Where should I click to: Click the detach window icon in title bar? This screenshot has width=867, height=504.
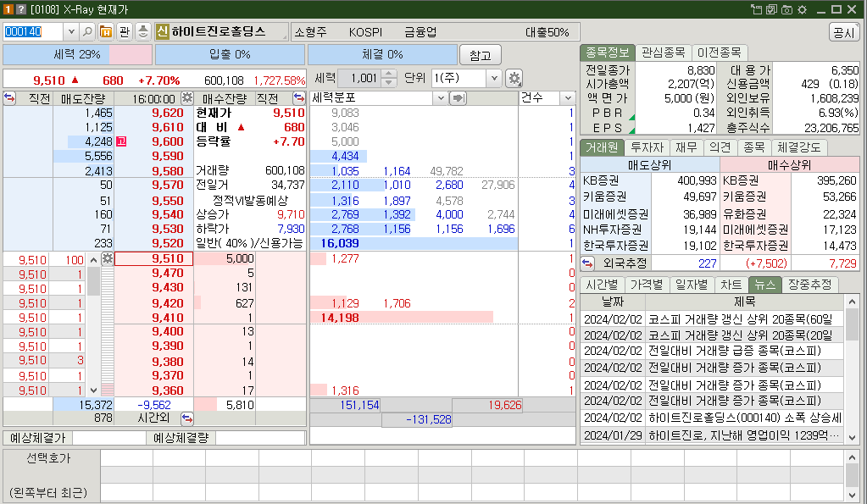[756, 9]
